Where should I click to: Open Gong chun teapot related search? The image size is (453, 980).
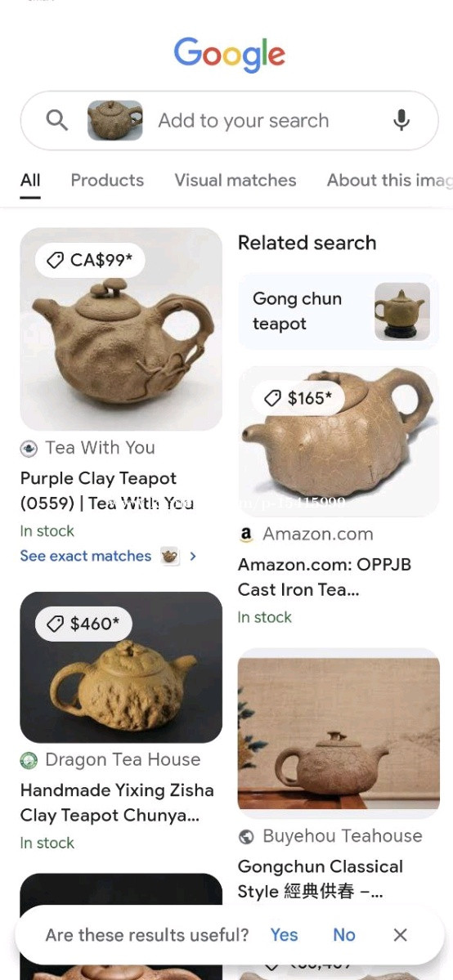tap(339, 311)
